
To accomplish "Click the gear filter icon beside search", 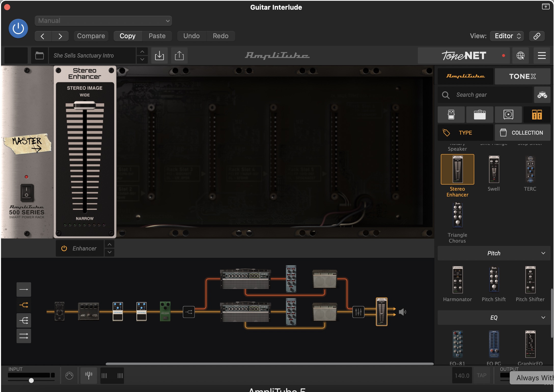I will 542,95.
